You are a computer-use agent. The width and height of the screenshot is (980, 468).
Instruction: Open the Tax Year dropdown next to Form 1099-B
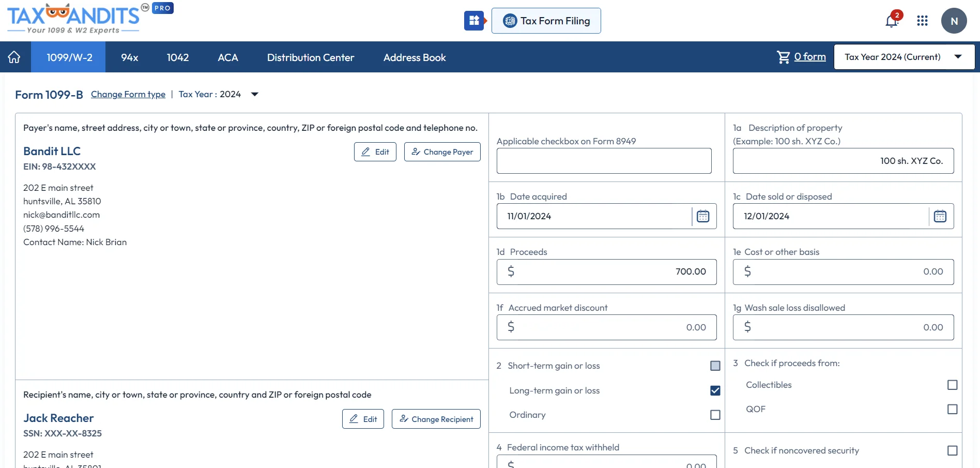pyautogui.click(x=254, y=94)
